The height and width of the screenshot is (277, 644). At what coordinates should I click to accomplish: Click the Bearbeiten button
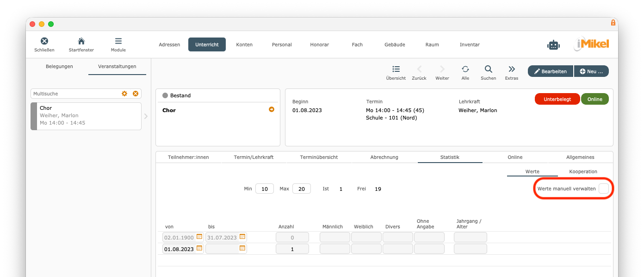(x=550, y=71)
